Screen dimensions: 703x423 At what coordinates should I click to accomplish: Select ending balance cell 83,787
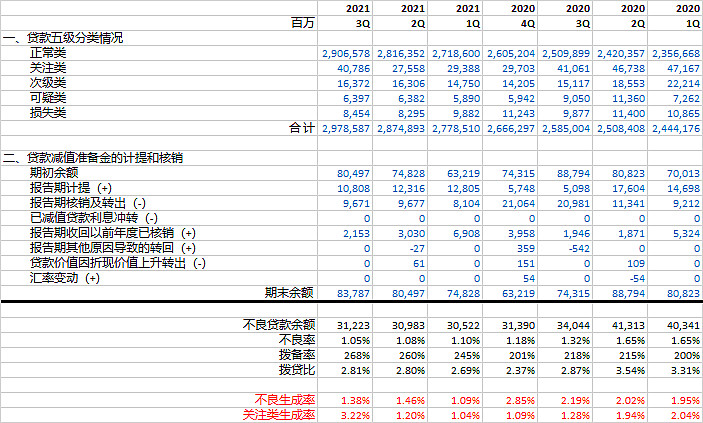353,294
